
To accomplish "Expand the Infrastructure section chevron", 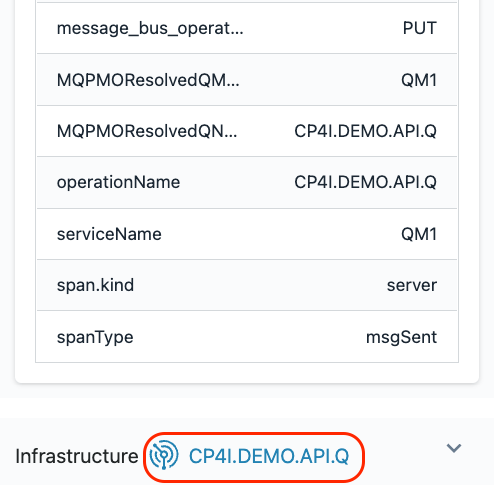I will [x=454, y=448].
